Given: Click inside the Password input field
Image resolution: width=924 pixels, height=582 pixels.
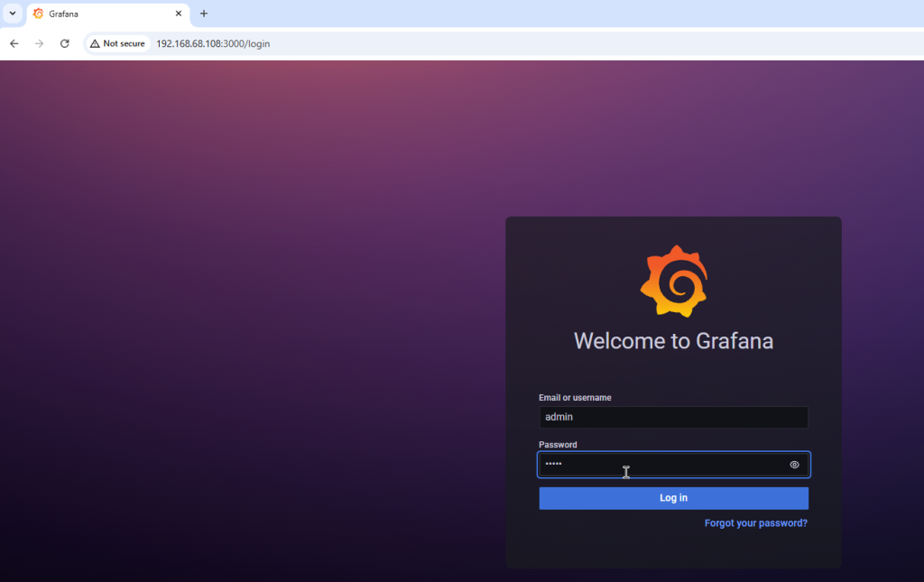Looking at the screenshot, I should (x=659, y=465).
